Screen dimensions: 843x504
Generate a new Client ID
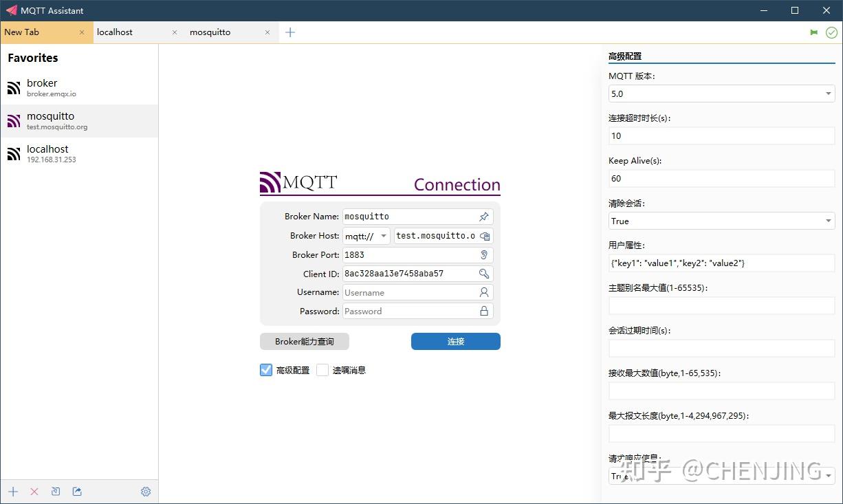coord(485,274)
